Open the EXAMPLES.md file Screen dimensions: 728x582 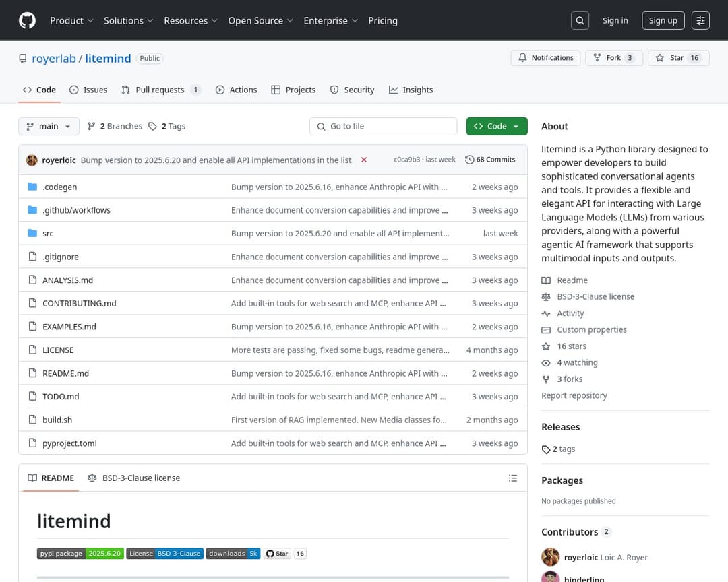(69, 327)
